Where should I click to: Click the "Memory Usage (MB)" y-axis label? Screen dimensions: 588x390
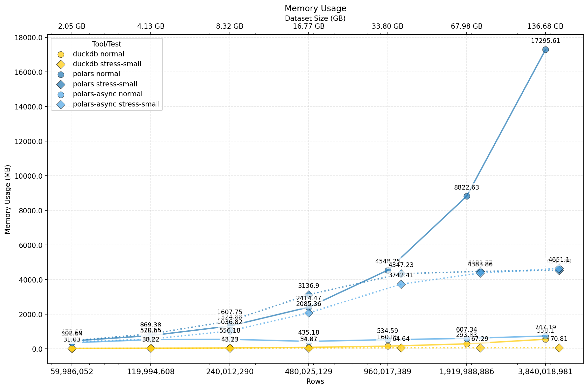point(8,199)
